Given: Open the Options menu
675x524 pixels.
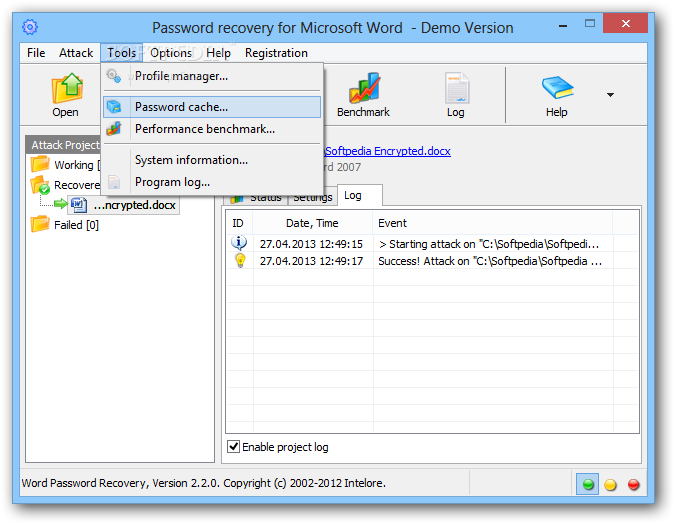Looking at the screenshot, I should click(x=171, y=53).
